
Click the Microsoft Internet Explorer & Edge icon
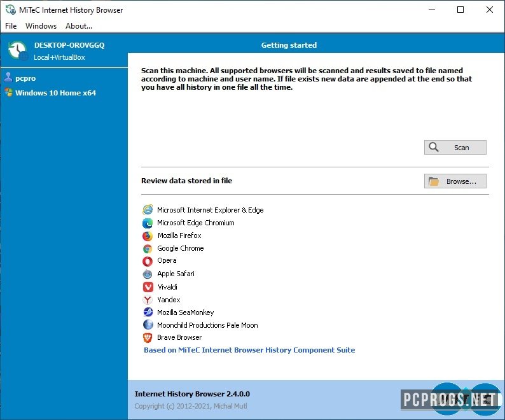tap(148, 210)
